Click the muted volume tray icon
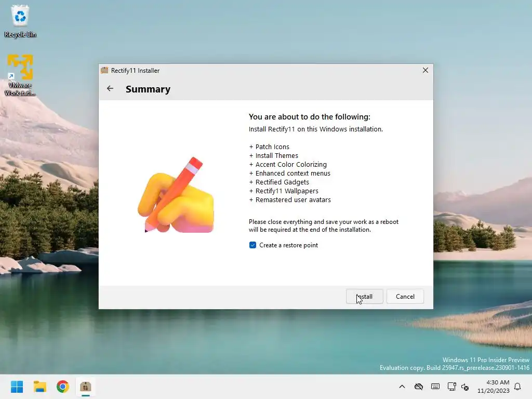This screenshot has width=532, height=399. tap(465, 387)
